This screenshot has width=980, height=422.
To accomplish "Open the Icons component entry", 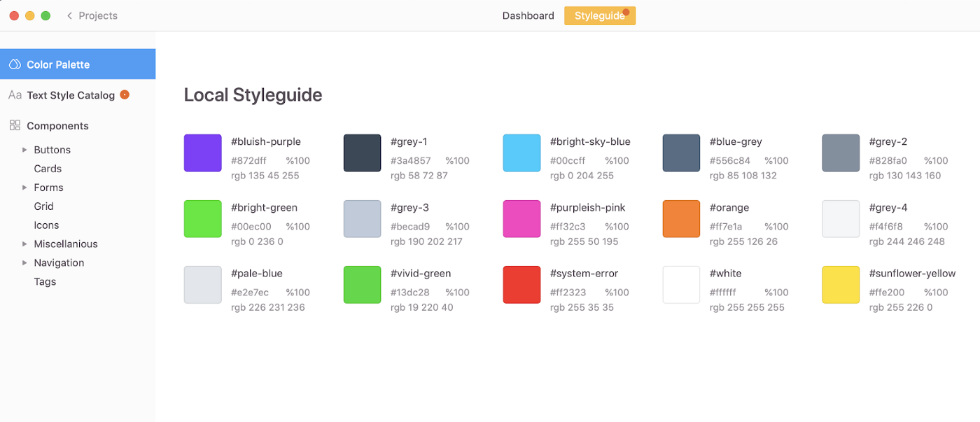I will coord(46,225).
